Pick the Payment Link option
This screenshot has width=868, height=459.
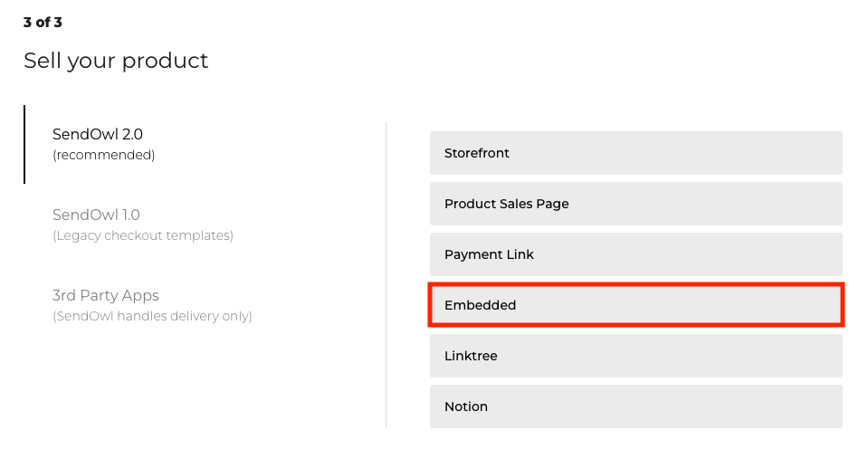[635, 254]
